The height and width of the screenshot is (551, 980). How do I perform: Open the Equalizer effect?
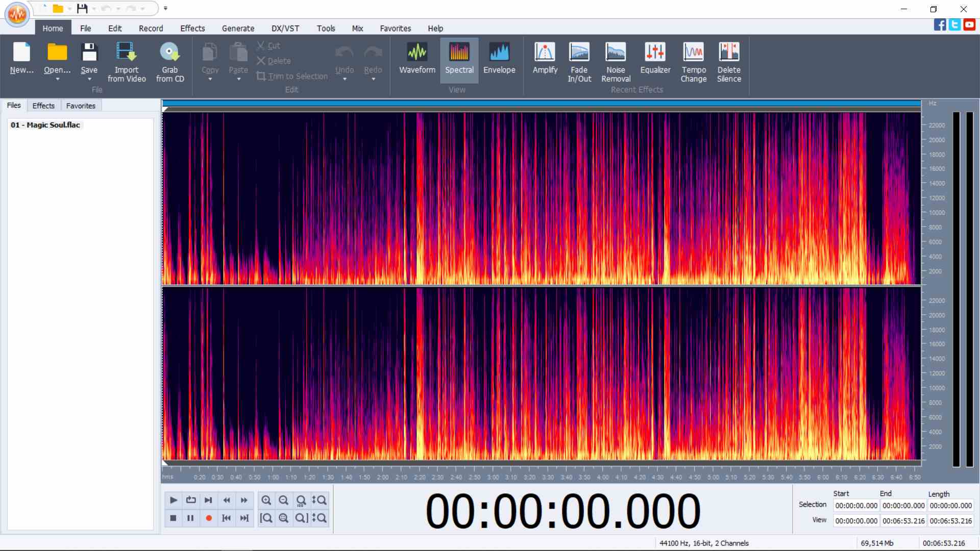pos(655,53)
